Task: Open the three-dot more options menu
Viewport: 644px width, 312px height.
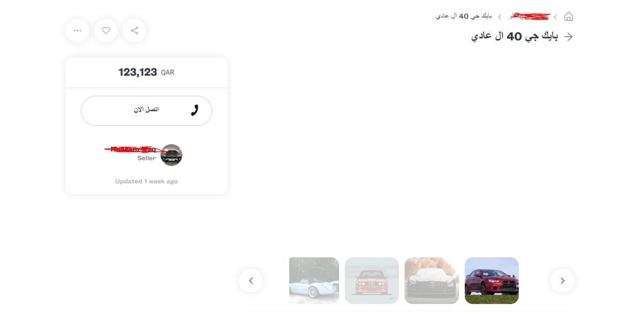Action: [77, 31]
